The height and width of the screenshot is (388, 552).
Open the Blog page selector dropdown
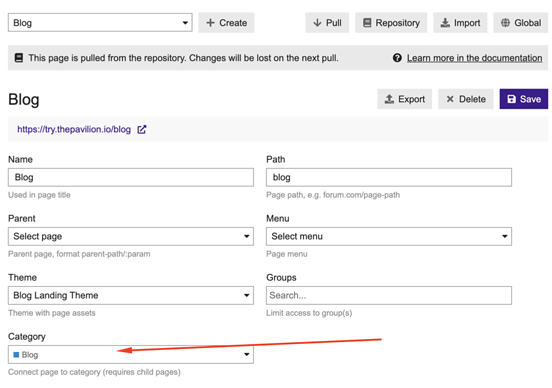[100, 23]
